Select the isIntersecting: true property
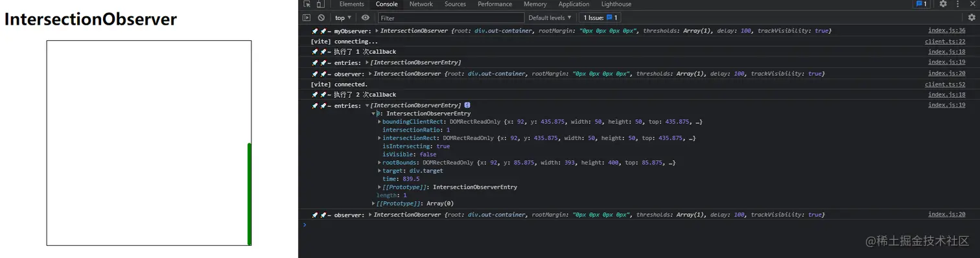This screenshot has width=980, height=258. point(416,147)
